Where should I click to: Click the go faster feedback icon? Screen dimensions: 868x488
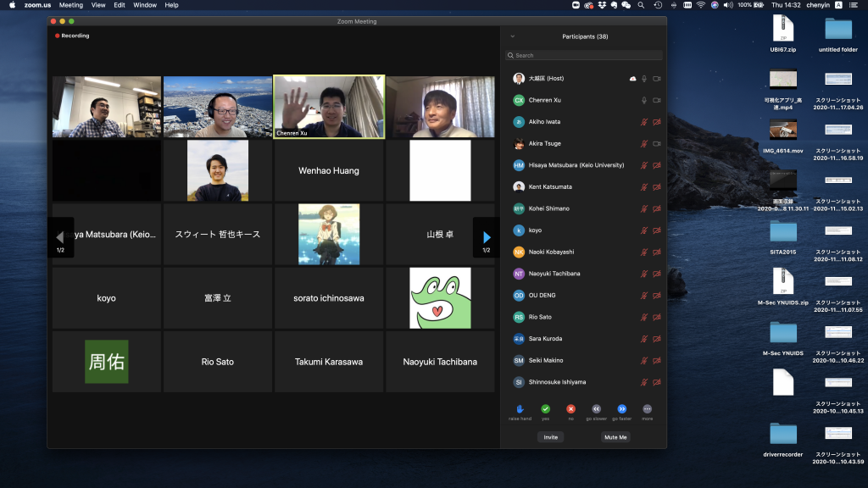click(x=621, y=409)
